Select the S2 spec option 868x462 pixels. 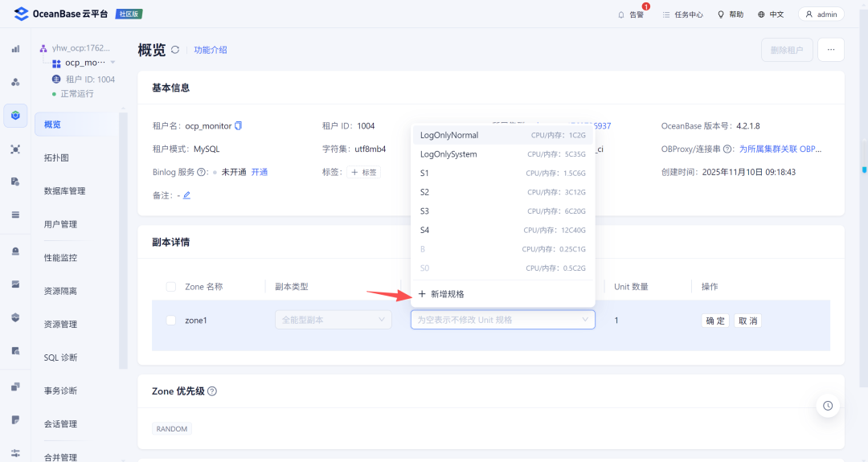[x=502, y=192]
